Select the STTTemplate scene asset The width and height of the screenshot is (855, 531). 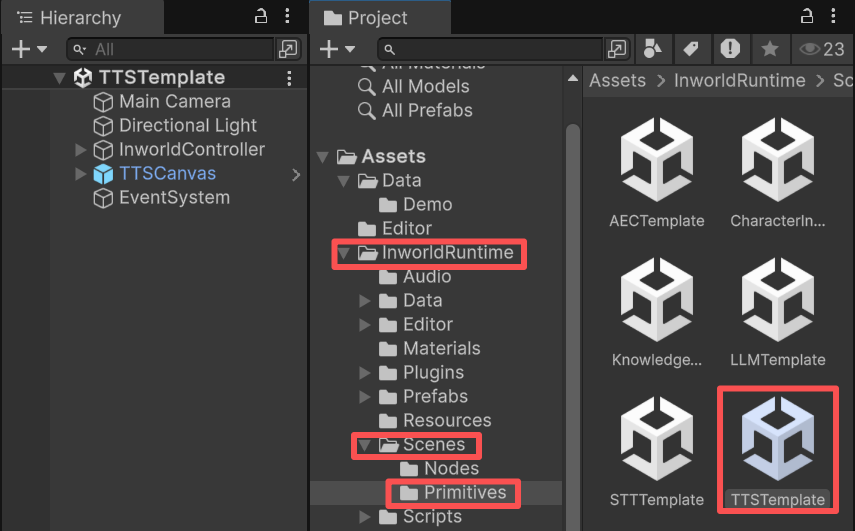(657, 452)
